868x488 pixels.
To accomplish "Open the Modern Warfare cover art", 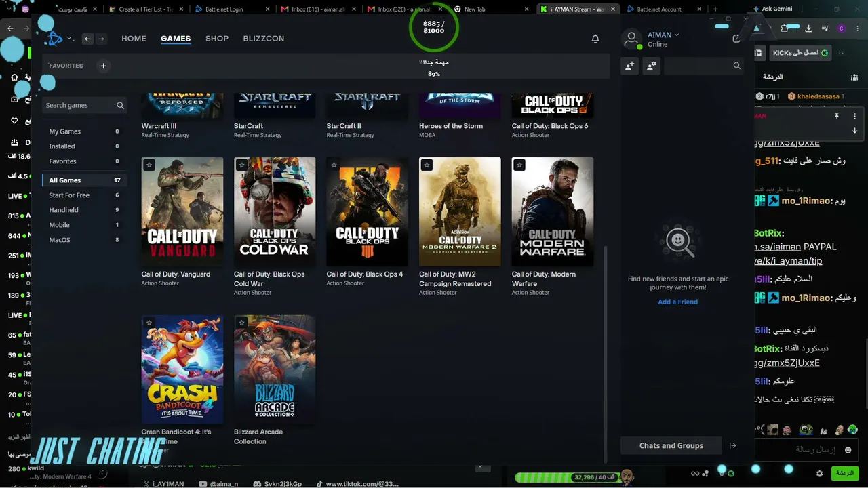I will (553, 212).
